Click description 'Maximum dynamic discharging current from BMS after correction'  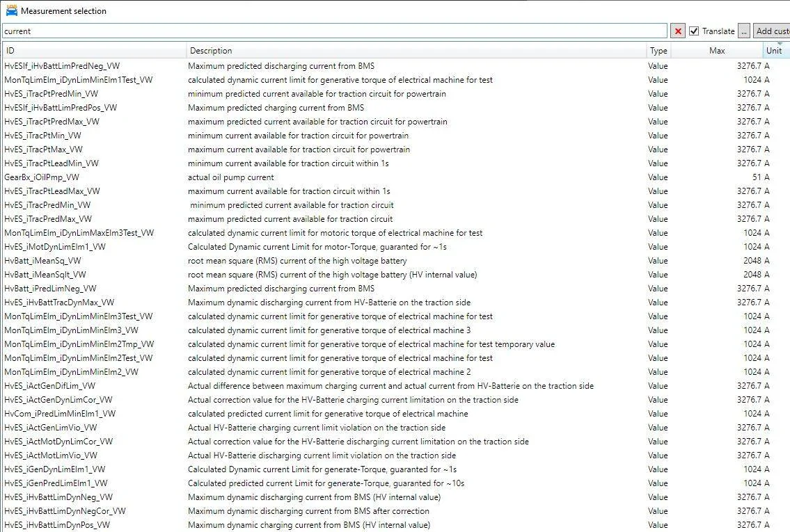point(308,511)
